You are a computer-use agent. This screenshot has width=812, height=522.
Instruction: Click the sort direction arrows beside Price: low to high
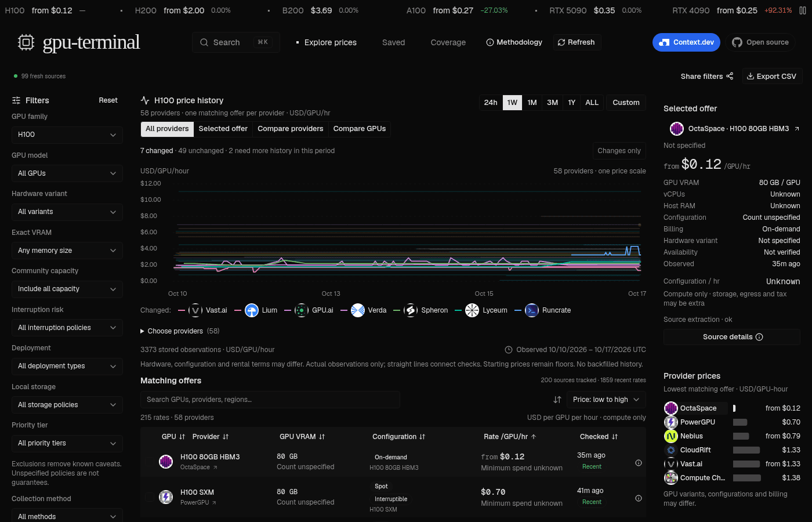557,400
